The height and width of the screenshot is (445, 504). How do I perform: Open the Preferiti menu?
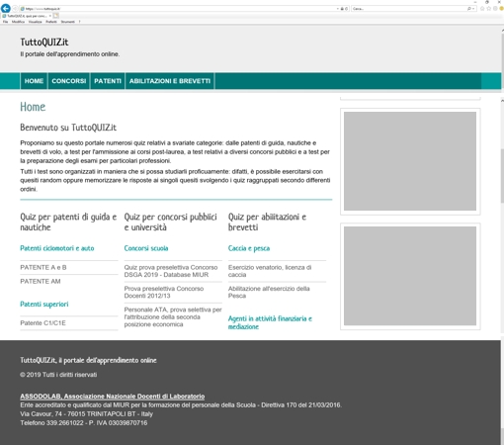click(51, 22)
